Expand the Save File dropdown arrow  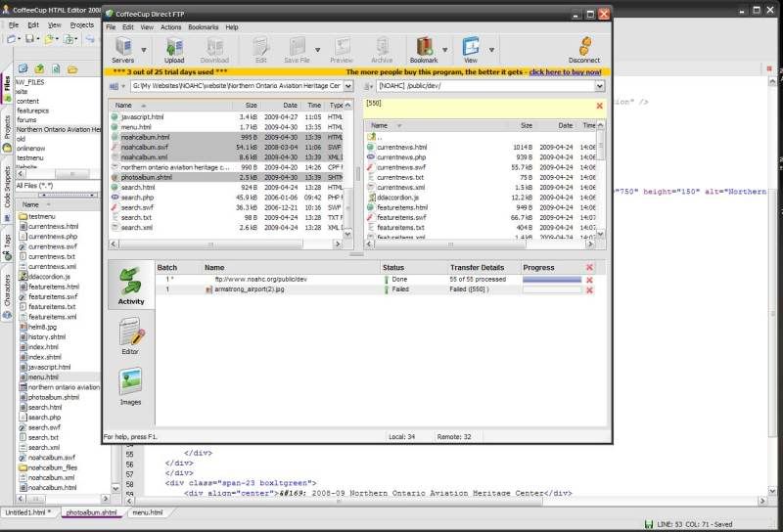click(x=317, y=50)
